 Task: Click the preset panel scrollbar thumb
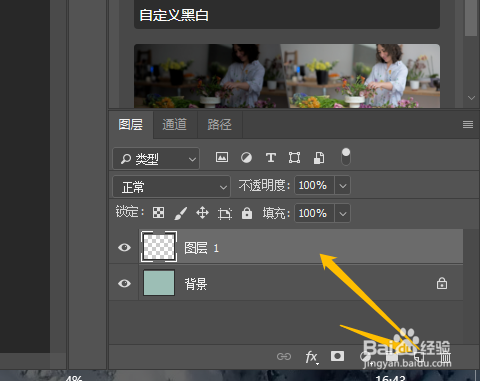(471, 17)
